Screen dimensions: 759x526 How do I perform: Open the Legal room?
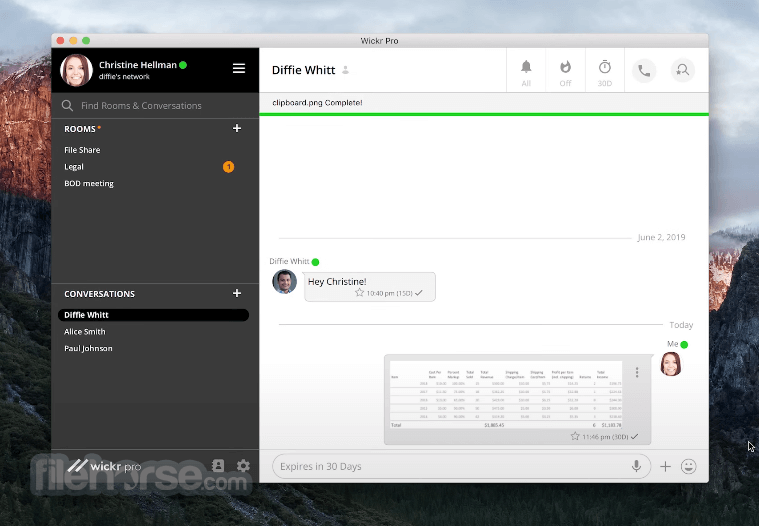74,167
